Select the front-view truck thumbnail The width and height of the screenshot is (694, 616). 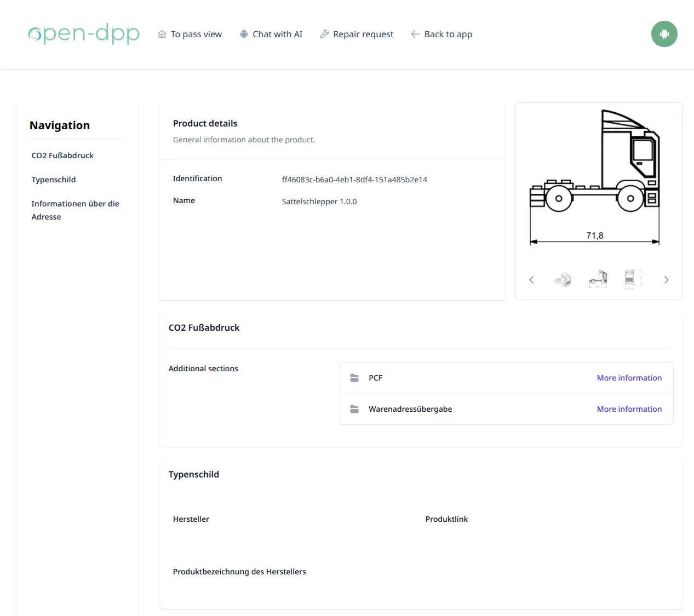[630, 279]
